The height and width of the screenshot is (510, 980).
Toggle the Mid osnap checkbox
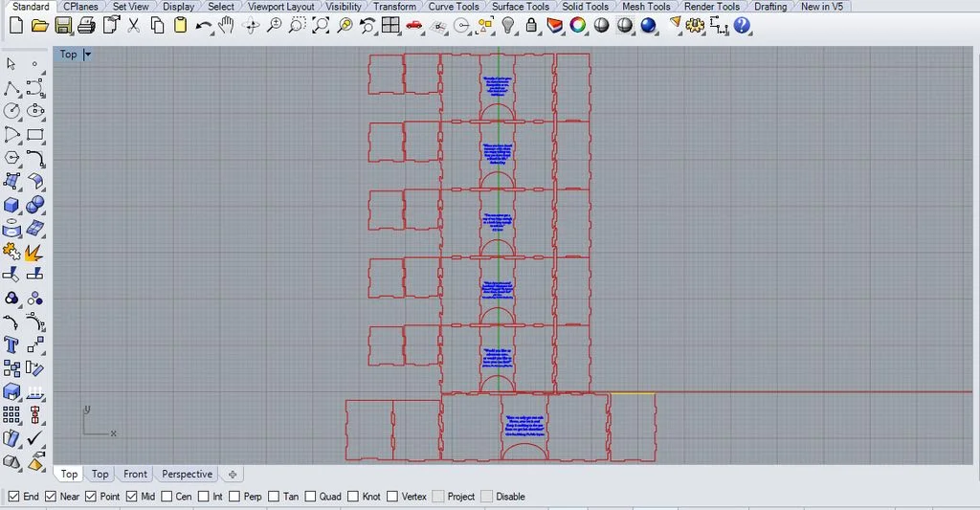point(131,497)
